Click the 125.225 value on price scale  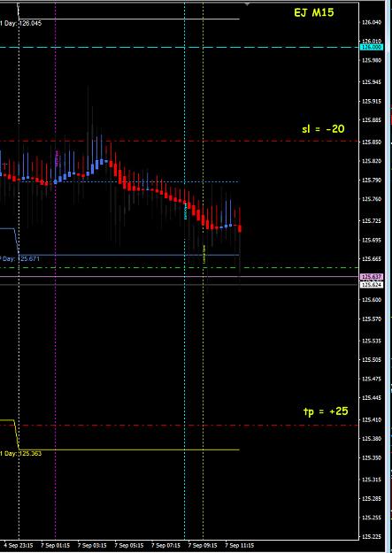(372, 537)
